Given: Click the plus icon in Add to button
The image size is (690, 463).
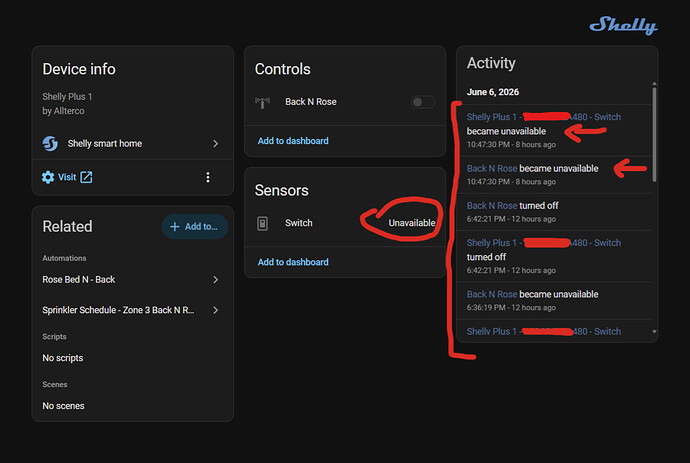Looking at the screenshot, I should pos(175,227).
